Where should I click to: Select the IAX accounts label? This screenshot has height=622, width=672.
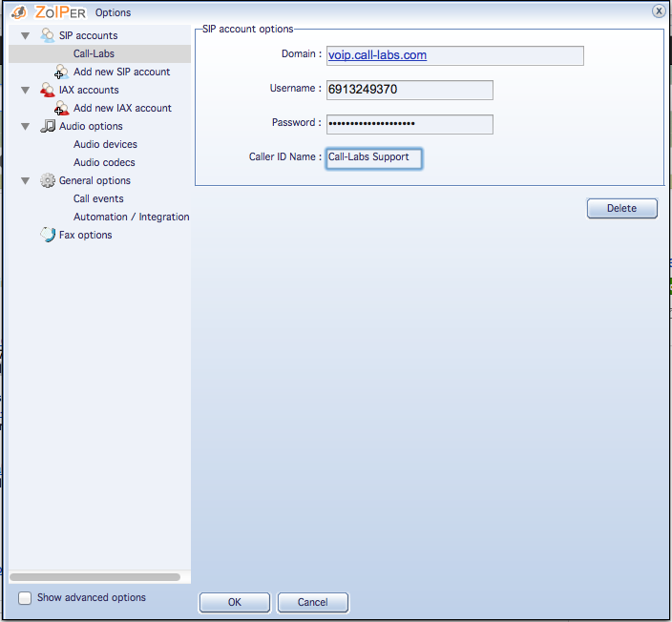point(89,90)
